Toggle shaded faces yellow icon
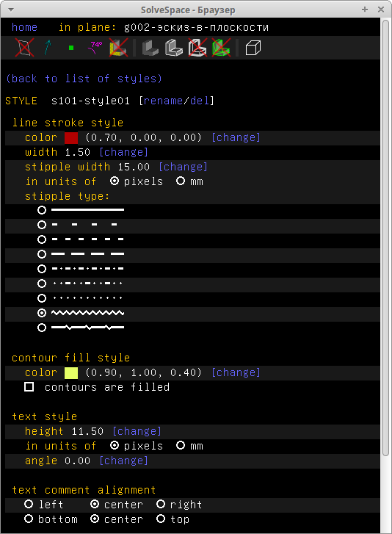This screenshot has height=534, width=392. [118, 47]
